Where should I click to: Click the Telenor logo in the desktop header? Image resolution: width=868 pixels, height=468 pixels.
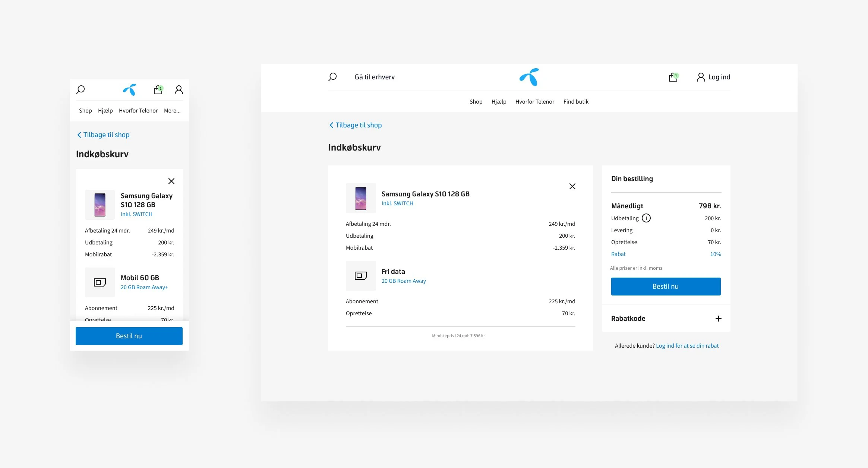pyautogui.click(x=529, y=77)
